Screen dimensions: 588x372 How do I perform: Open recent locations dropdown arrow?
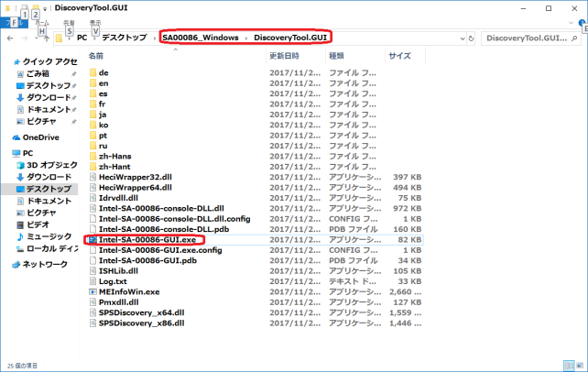point(37,38)
